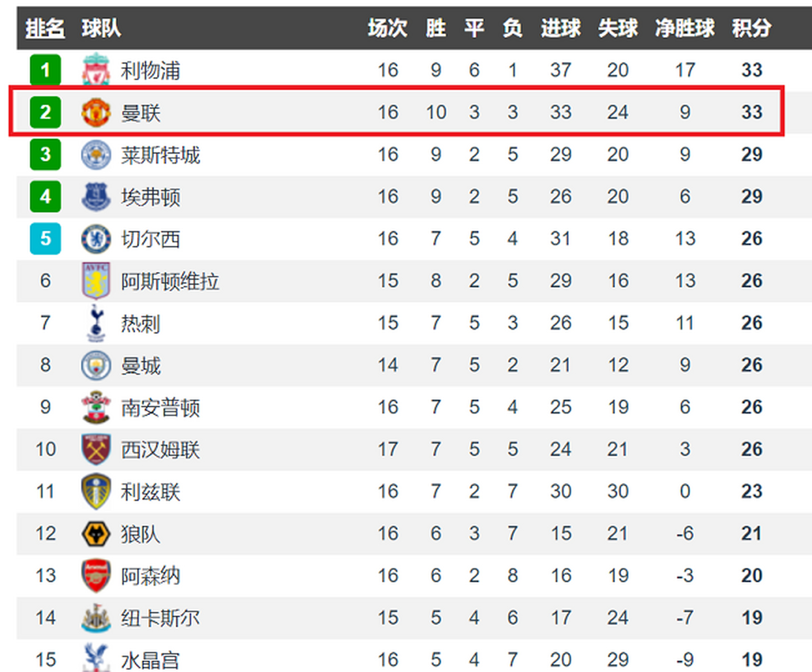Open the 西汉姆联 team name link

click(160, 450)
